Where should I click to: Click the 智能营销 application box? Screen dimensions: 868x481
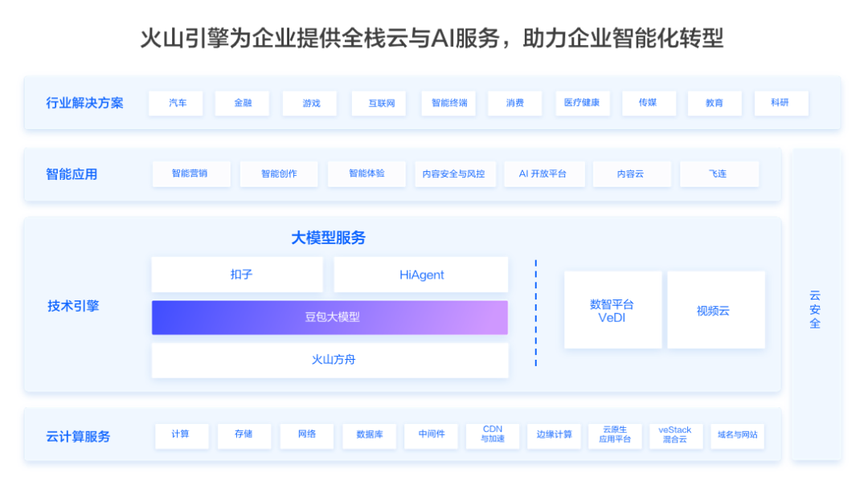click(191, 173)
